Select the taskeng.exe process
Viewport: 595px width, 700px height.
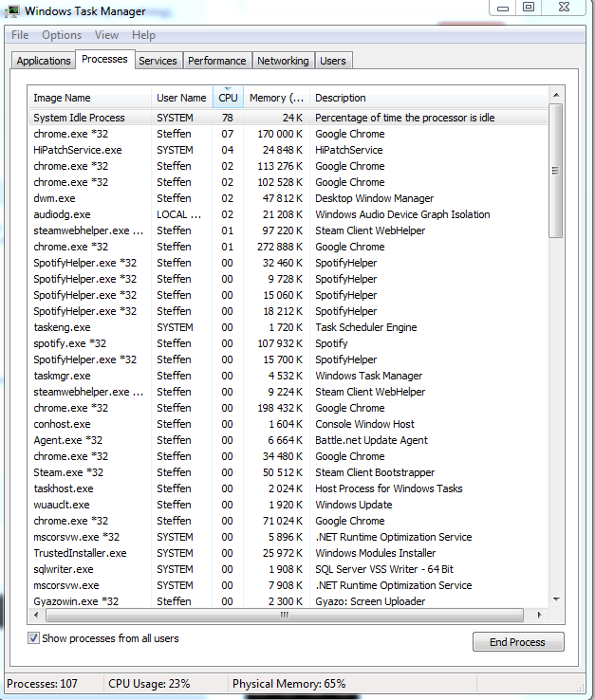[288, 327]
